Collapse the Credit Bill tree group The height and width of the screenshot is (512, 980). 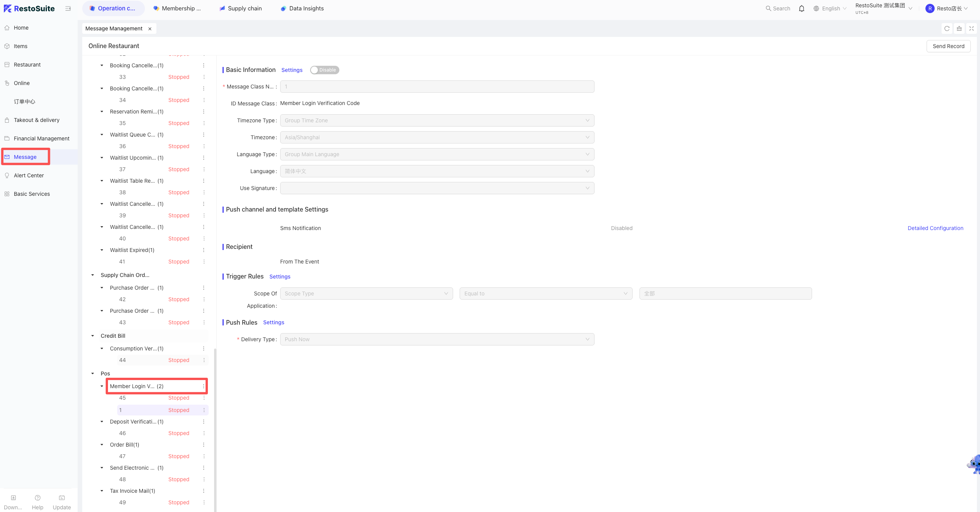pos(93,336)
